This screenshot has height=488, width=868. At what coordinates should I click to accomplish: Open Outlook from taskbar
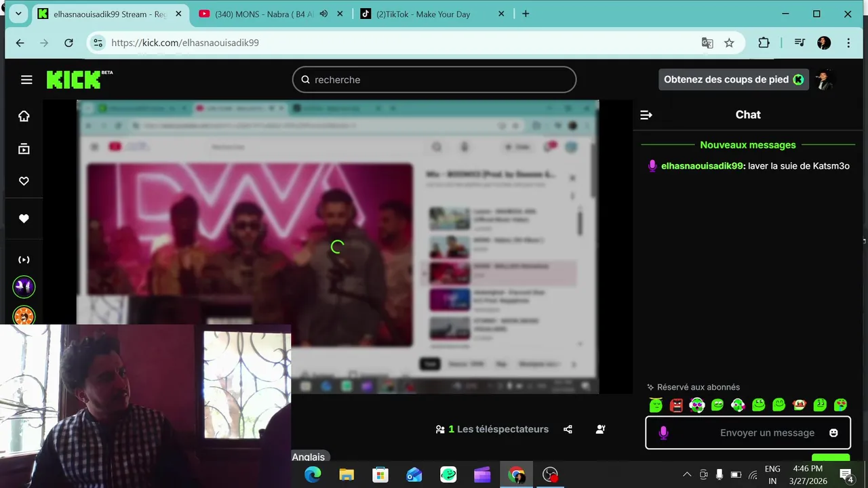(x=414, y=475)
